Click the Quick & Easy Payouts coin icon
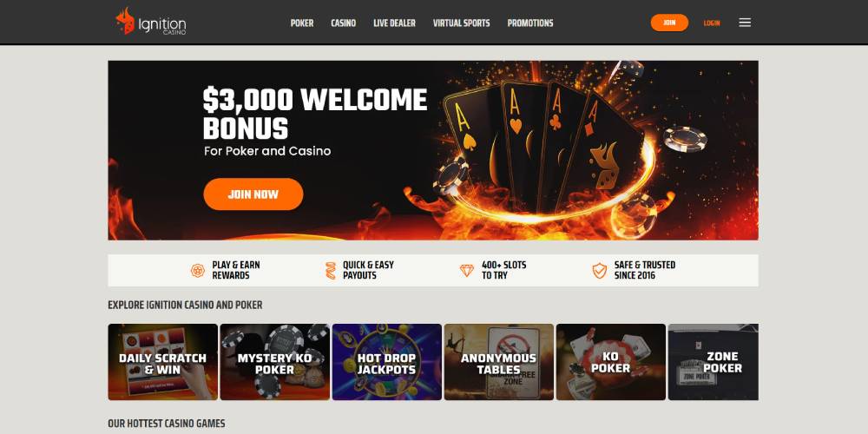 pyautogui.click(x=331, y=270)
